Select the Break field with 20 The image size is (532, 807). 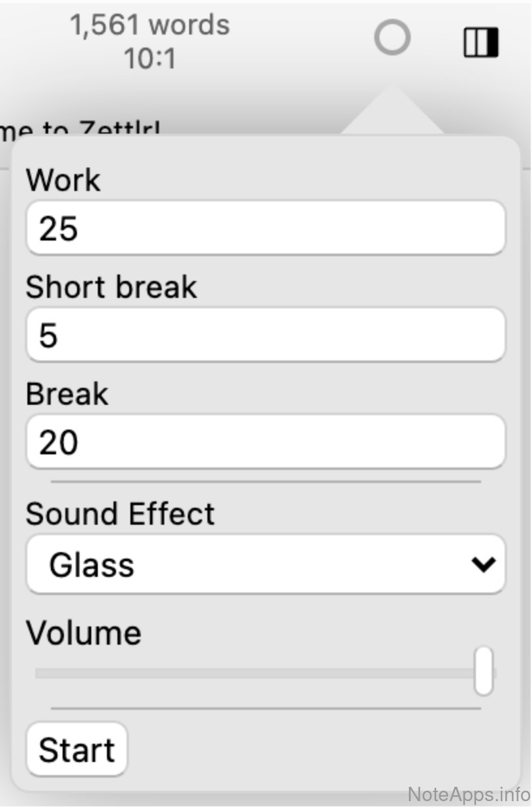coord(265,442)
